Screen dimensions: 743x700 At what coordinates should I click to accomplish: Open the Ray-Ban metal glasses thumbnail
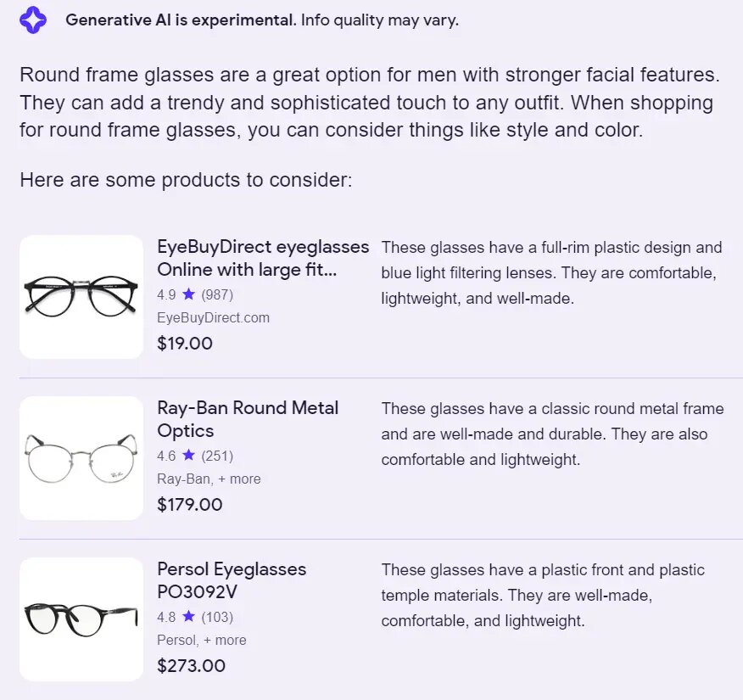point(81,457)
